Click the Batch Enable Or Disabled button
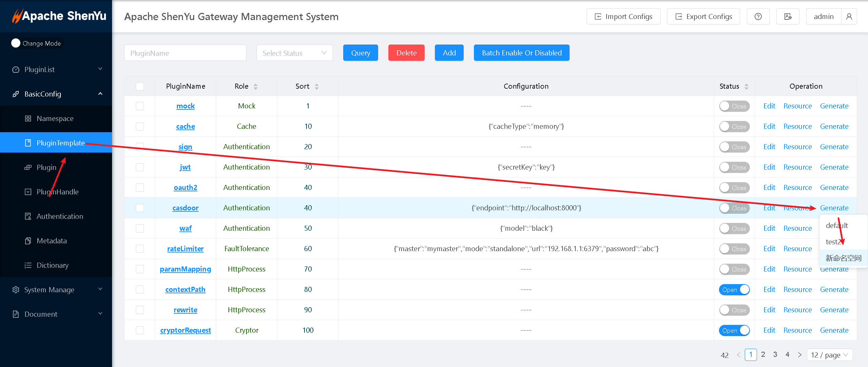The width and height of the screenshot is (868, 367). coord(521,53)
